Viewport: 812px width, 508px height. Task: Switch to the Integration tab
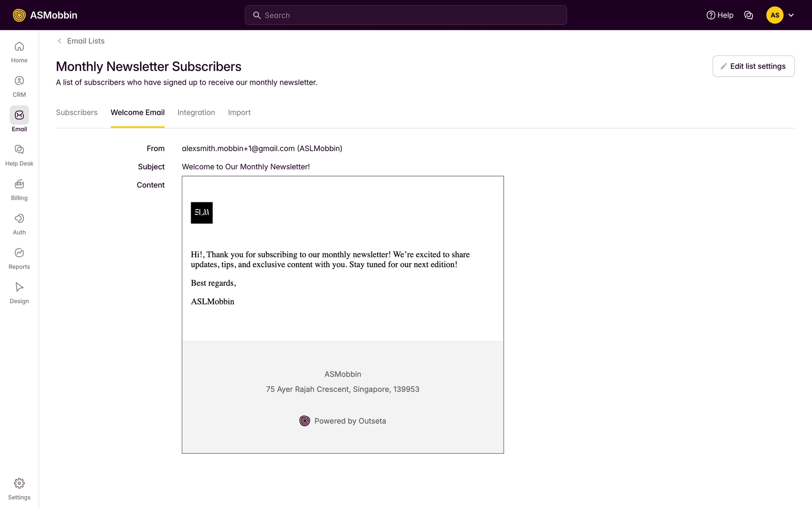click(x=196, y=113)
